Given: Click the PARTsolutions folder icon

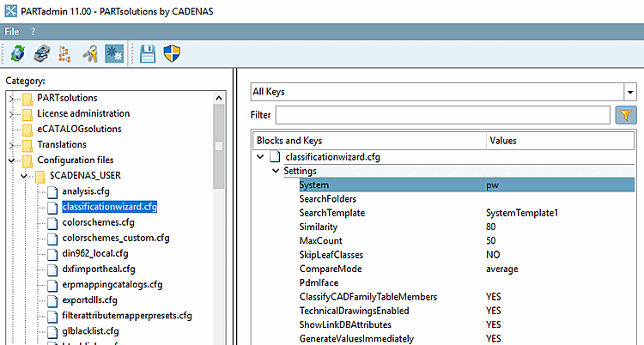Looking at the screenshot, I should tap(27, 98).
